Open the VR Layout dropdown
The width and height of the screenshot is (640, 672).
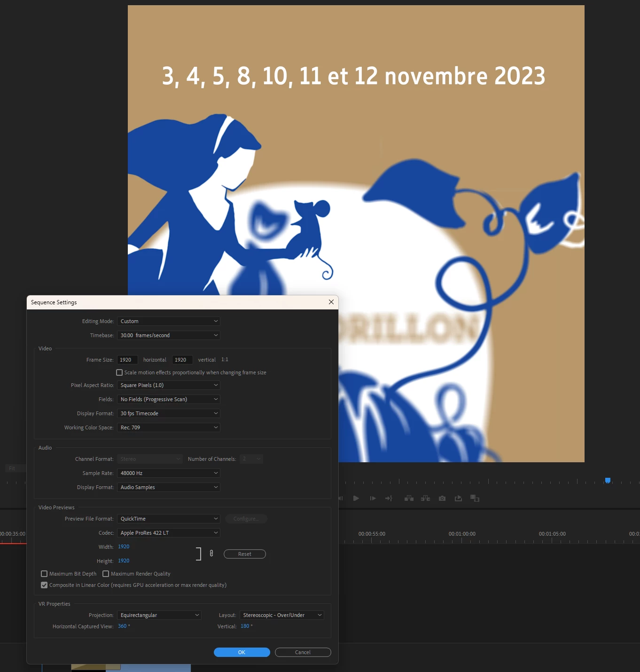282,615
